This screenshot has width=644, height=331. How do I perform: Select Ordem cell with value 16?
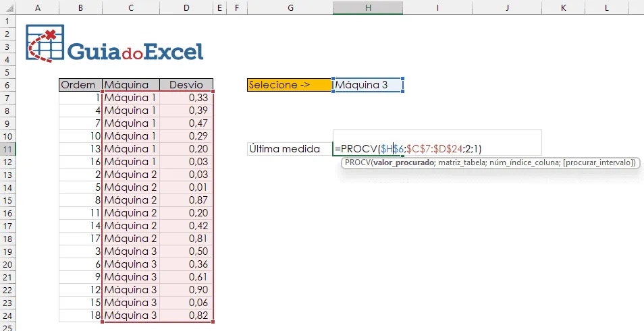pyautogui.click(x=80, y=162)
